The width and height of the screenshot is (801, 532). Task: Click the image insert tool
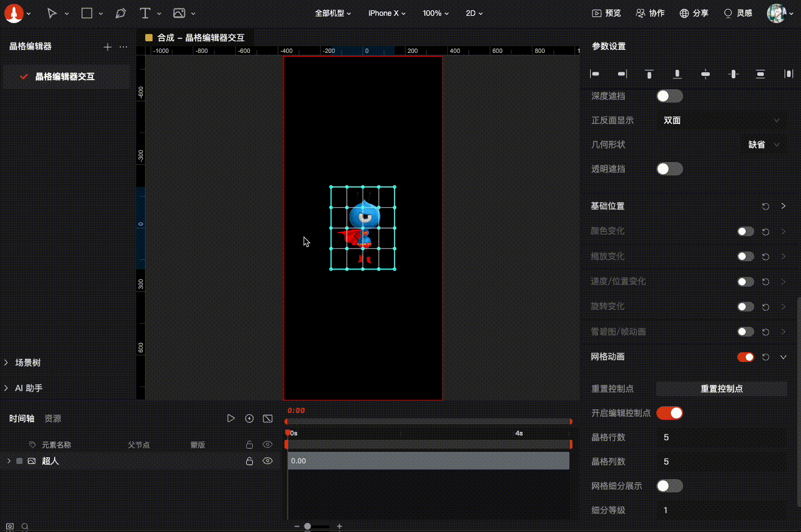coord(179,13)
